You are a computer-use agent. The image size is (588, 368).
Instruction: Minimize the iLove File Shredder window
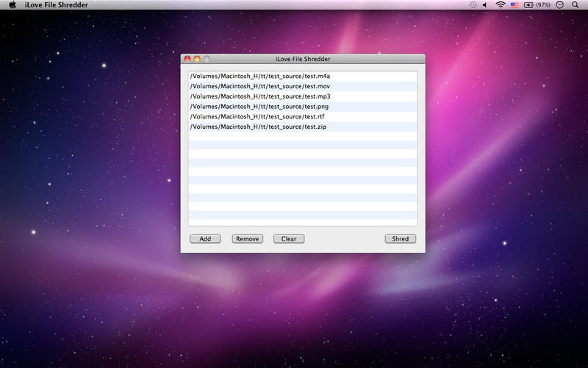[197, 59]
